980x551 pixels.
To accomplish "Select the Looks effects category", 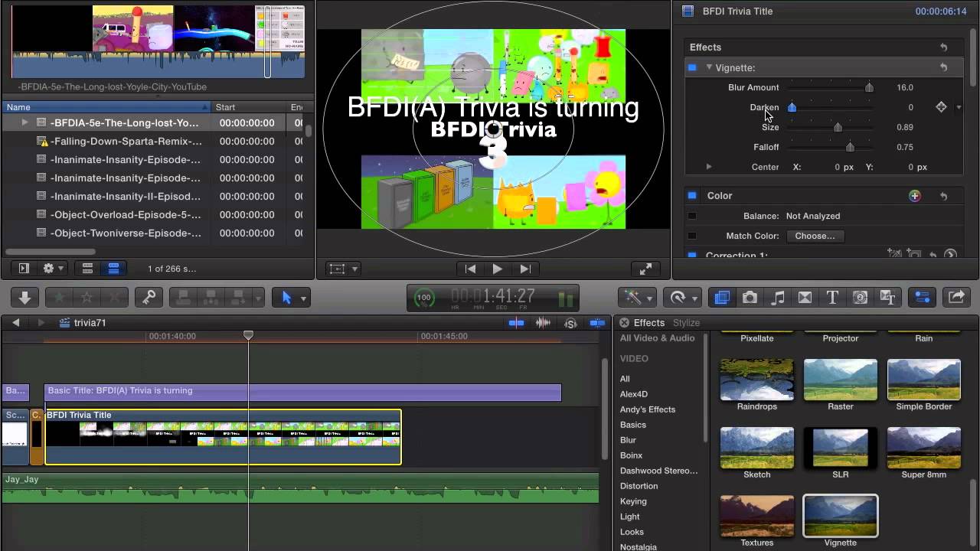I will click(632, 532).
